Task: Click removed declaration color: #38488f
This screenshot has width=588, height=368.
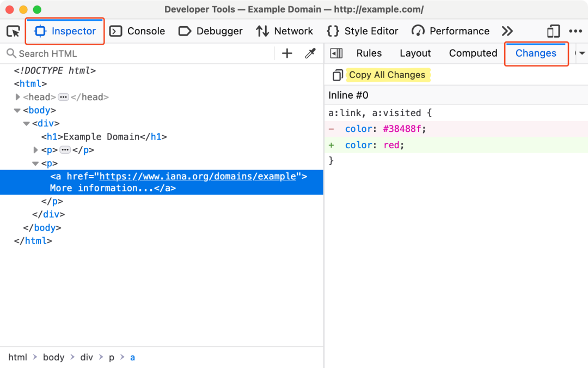Action: (x=456, y=129)
